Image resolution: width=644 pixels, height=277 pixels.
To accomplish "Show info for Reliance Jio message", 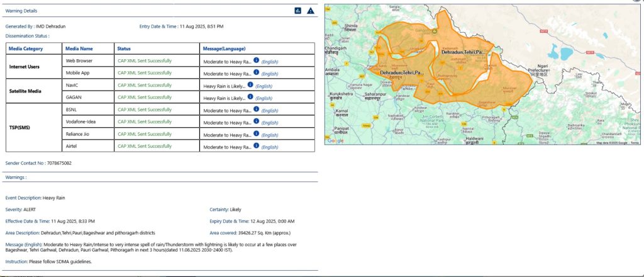I will pyautogui.click(x=256, y=133).
